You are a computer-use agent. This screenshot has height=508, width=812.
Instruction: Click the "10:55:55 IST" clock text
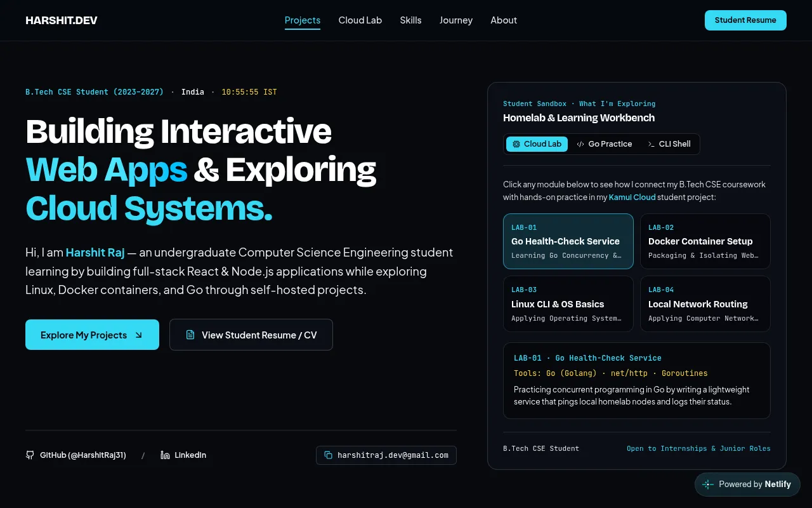249,92
